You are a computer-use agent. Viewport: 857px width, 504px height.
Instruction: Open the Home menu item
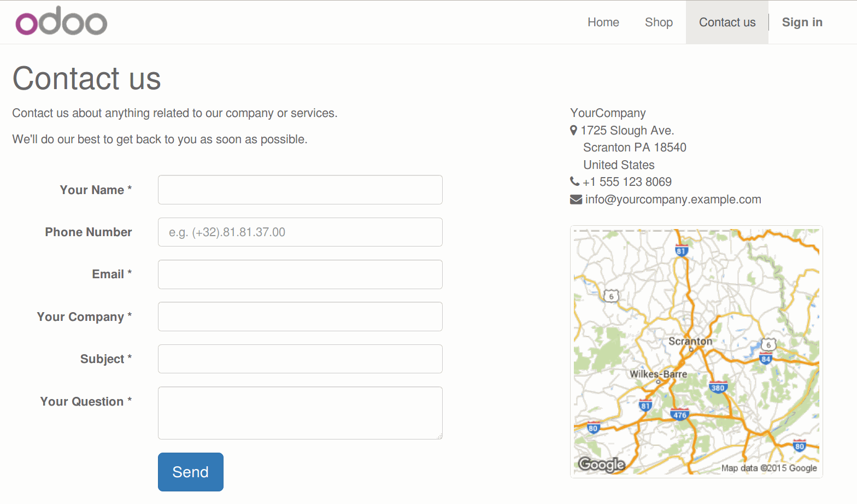point(603,22)
